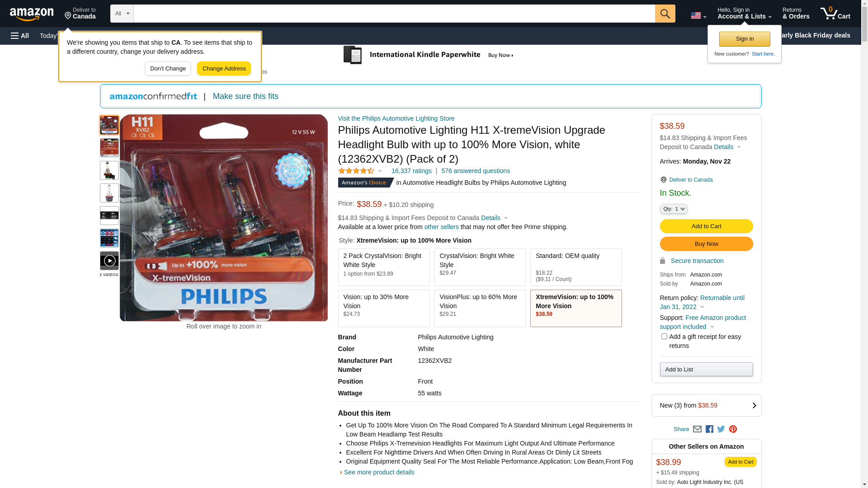Open the Qty quantity dropdown
This screenshot has width=868, height=488.
674,209
